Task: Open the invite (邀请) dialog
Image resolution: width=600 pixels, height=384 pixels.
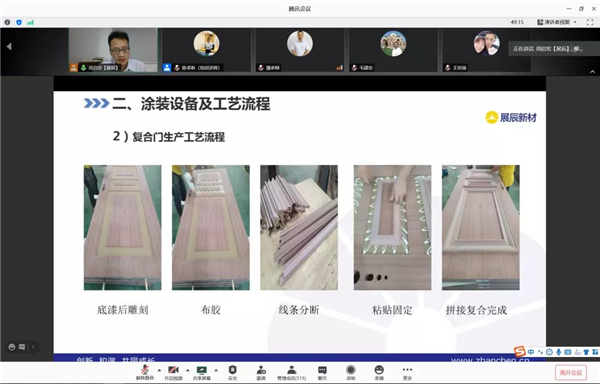Action: (x=261, y=373)
